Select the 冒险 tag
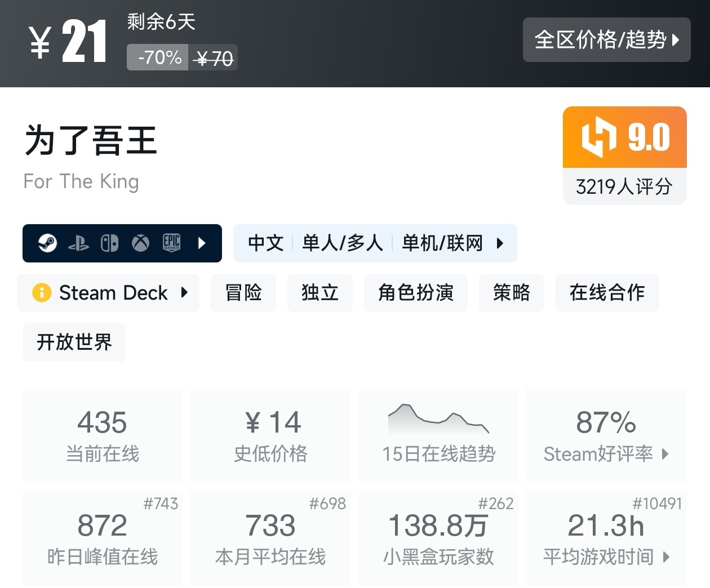710x588 pixels. (243, 293)
